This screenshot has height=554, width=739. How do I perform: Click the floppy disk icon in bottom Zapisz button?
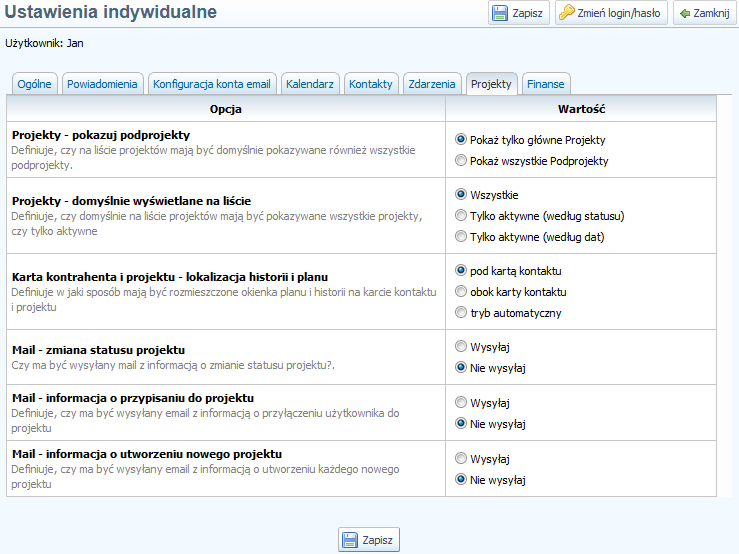point(350,540)
